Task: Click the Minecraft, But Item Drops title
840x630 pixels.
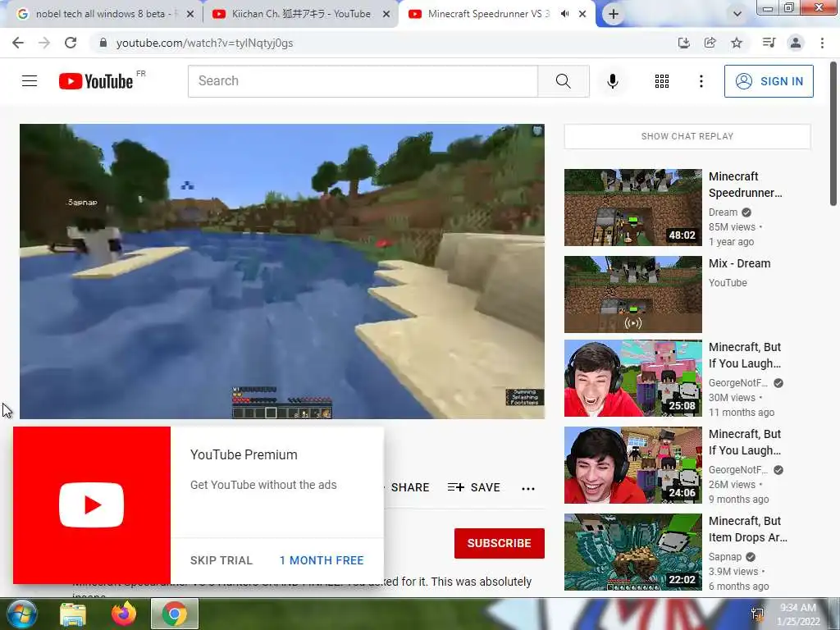Action: click(x=748, y=529)
